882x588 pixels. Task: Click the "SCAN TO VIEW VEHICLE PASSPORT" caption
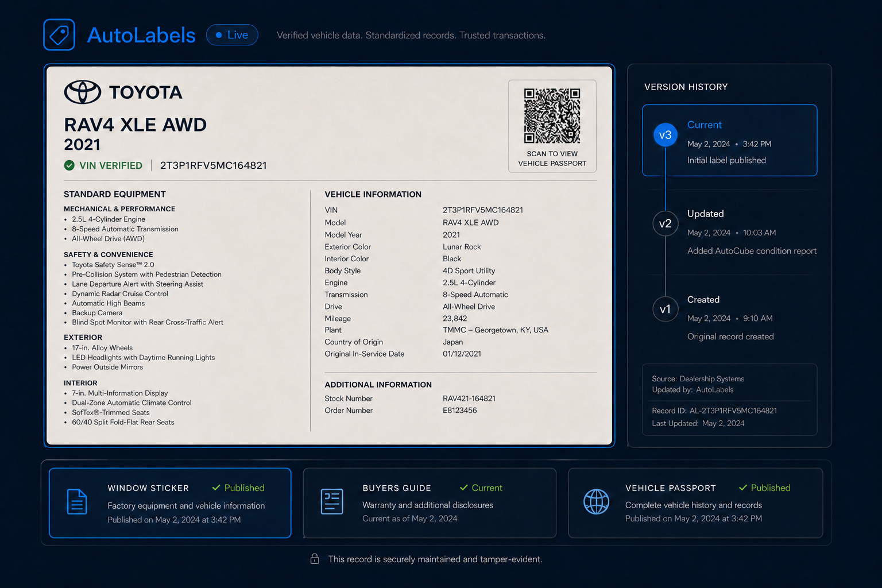tap(552, 158)
